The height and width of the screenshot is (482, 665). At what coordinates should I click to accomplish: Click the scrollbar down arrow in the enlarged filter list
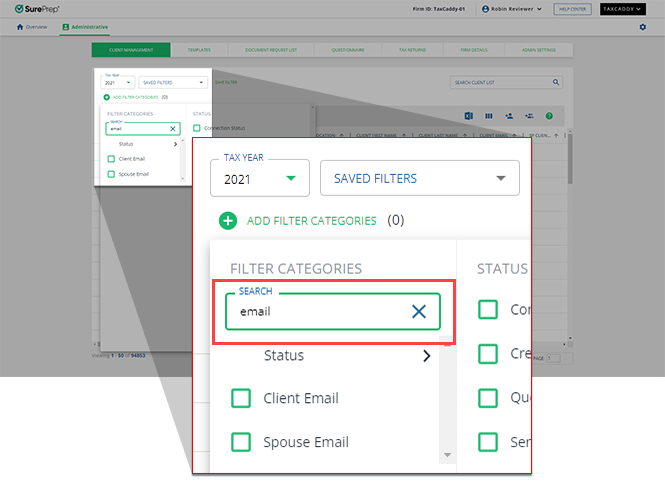click(447, 455)
